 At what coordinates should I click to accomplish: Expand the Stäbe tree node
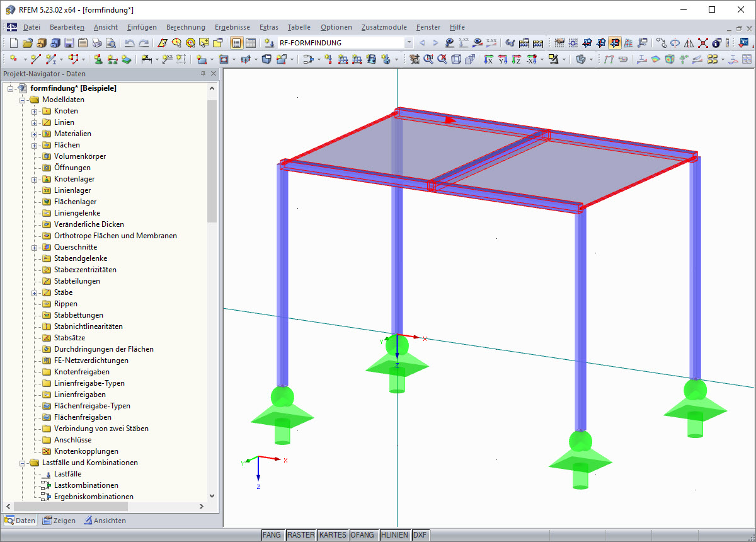point(35,292)
